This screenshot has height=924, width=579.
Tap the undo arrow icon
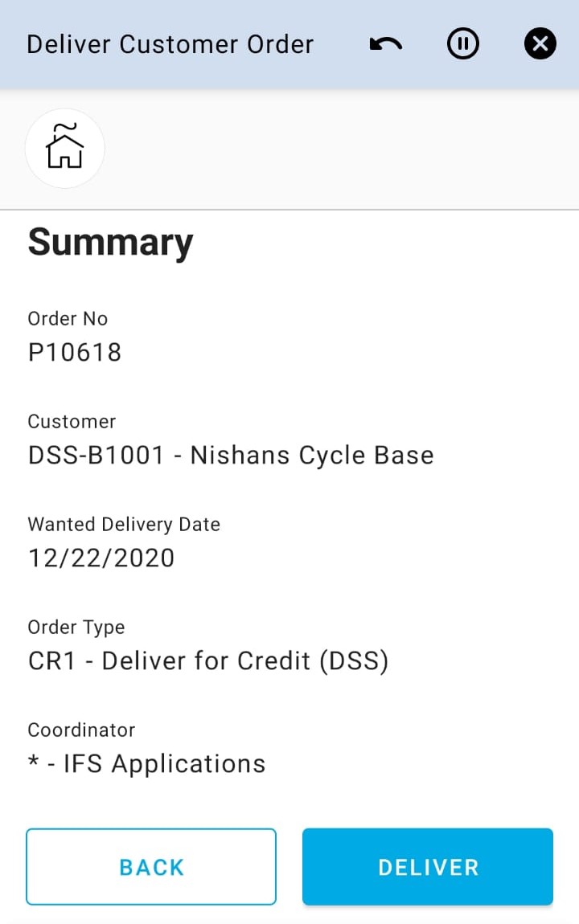tap(386, 44)
